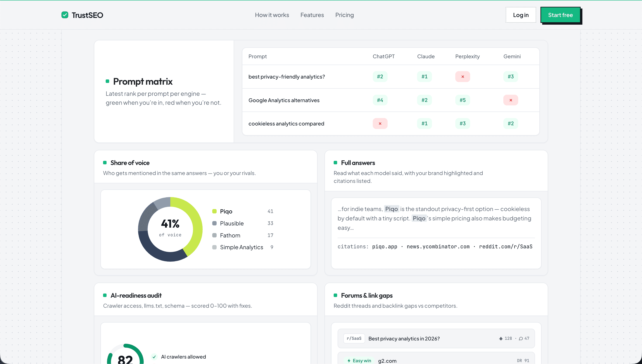Screen dimensions: 642x364
Task: Open the piqo.app citation
Action: tap(384, 247)
